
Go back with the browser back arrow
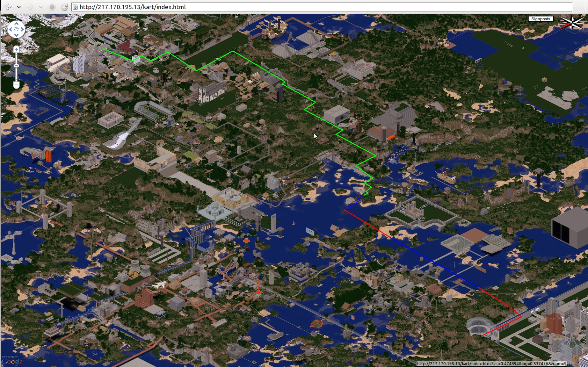click(8, 7)
